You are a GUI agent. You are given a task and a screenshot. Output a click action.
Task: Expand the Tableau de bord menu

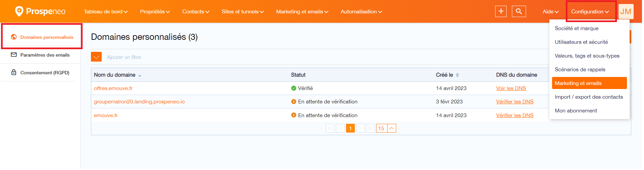[x=106, y=11]
